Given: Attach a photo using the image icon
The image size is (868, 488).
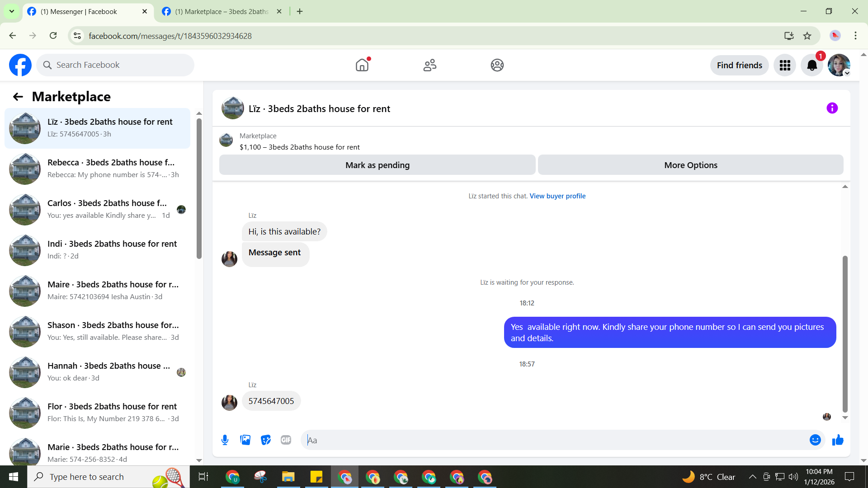Looking at the screenshot, I should pyautogui.click(x=245, y=440).
